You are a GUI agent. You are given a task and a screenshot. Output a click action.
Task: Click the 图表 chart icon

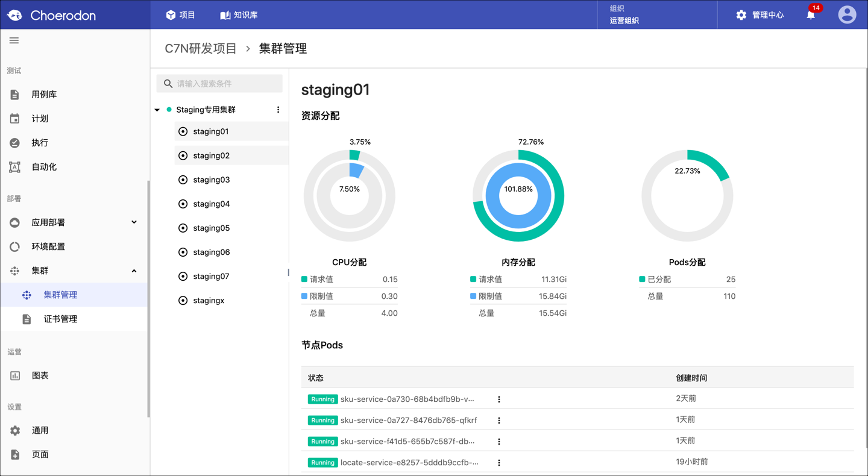(15, 375)
